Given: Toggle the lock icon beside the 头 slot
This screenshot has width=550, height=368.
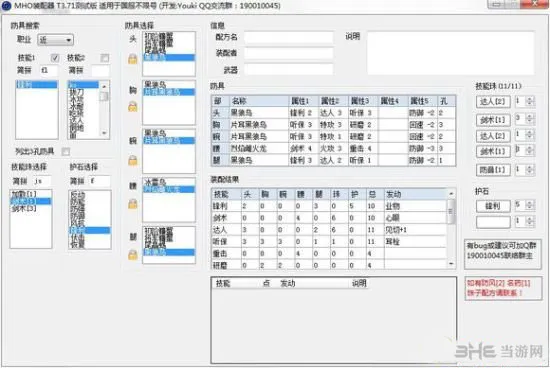Looking at the screenshot, I should point(133,59).
